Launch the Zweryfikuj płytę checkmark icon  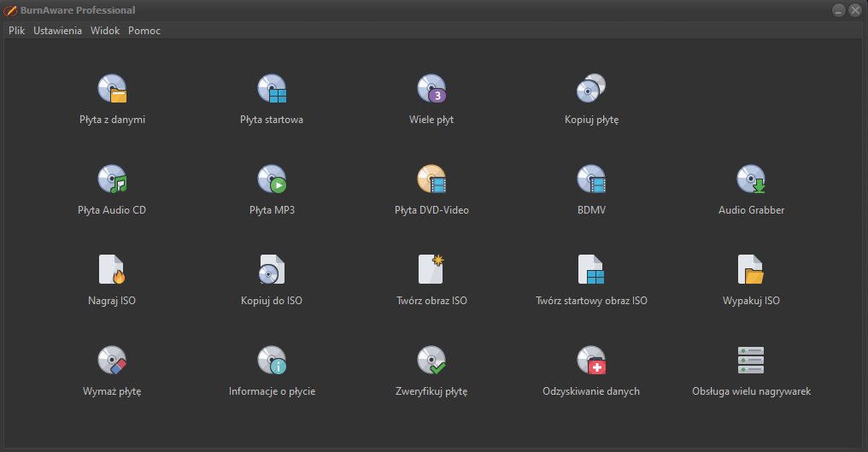click(x=431, y=360)
